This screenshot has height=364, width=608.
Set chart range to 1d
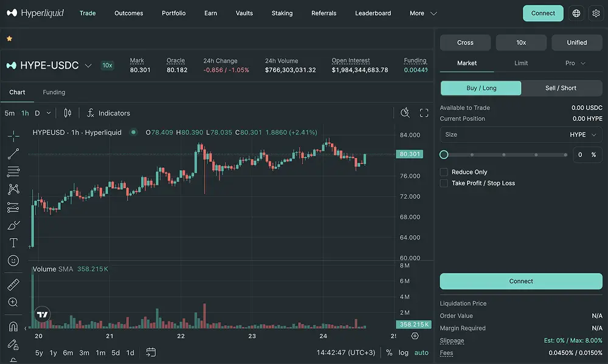click(130, 353)
